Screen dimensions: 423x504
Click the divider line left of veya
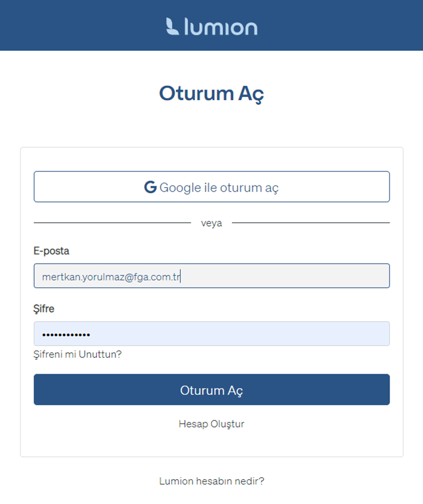112,222
